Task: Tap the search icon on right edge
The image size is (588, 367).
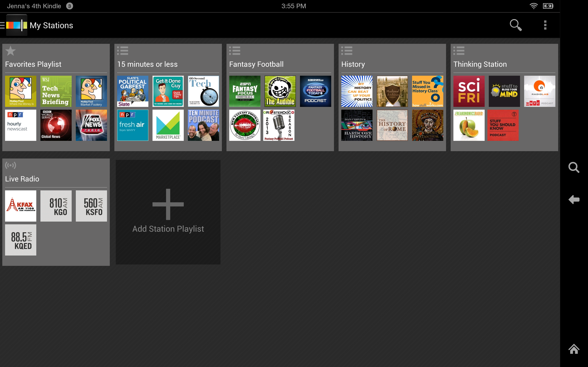Action: [x=574, y=167]
